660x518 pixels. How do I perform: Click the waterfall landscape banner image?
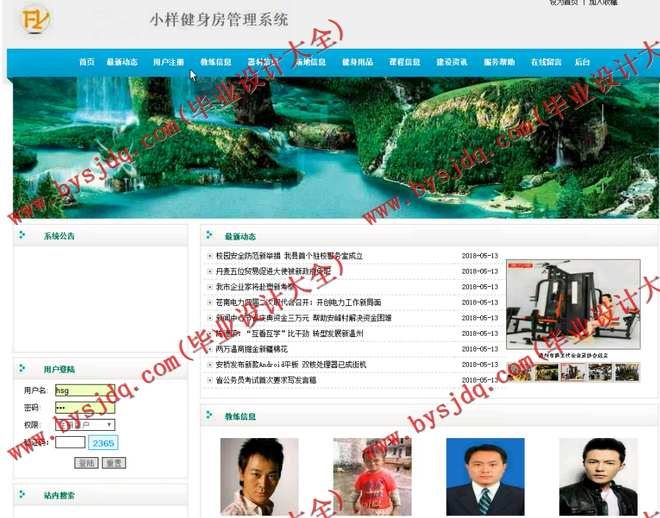pyautogui.click(x=336, y=147)
